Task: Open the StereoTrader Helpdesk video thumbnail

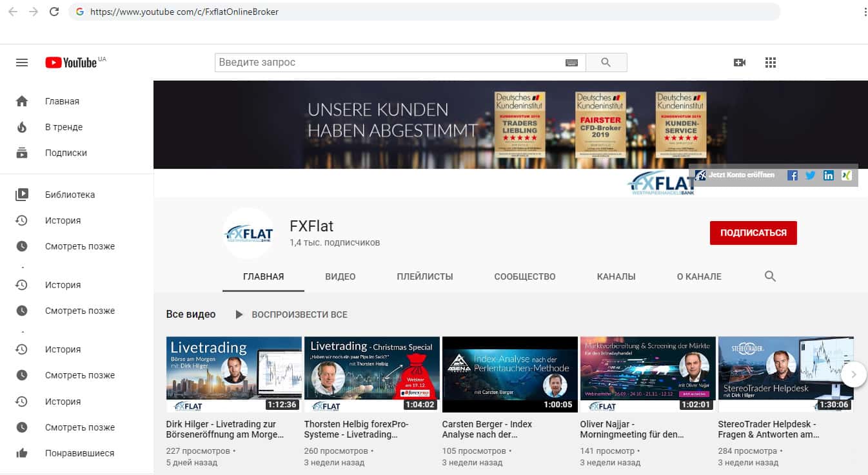Action: (785, 374)
